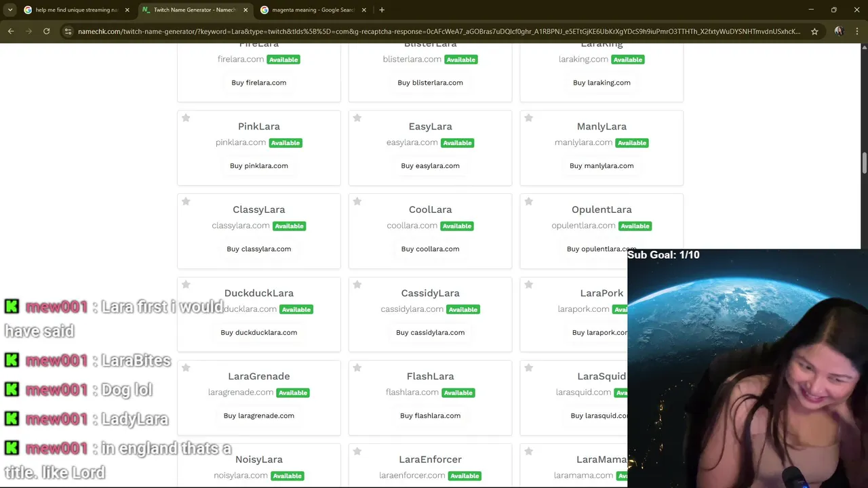
Task: Click the page vertical scrollbar thumb
Action: (x=864, y=163)
